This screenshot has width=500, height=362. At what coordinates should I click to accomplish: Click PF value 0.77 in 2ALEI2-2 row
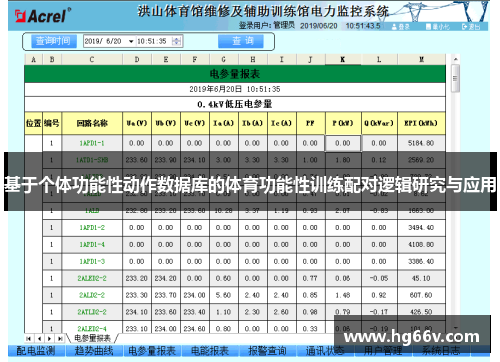pos(310,278)
